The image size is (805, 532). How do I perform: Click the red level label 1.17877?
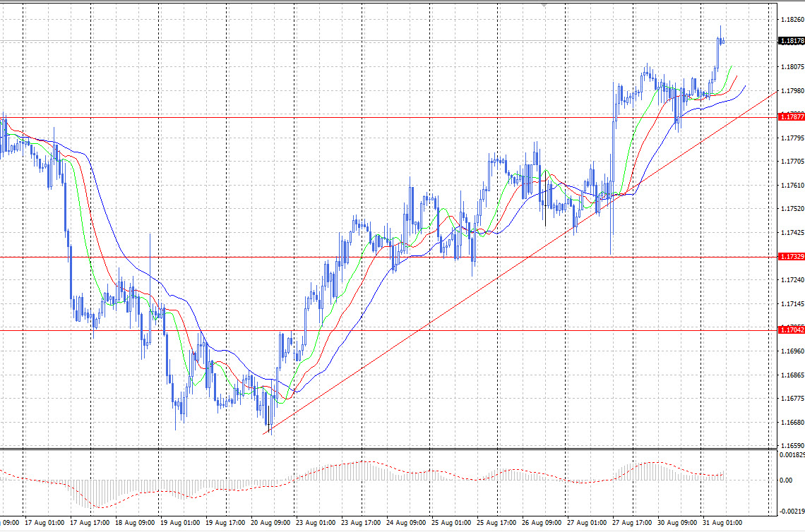pyautogui.click(x=792, y=117)
